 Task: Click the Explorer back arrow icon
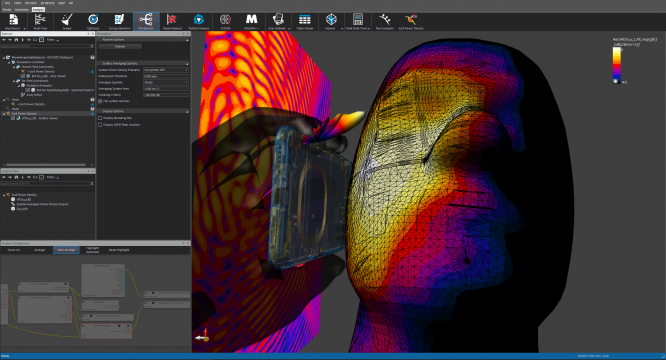[4, 40]
